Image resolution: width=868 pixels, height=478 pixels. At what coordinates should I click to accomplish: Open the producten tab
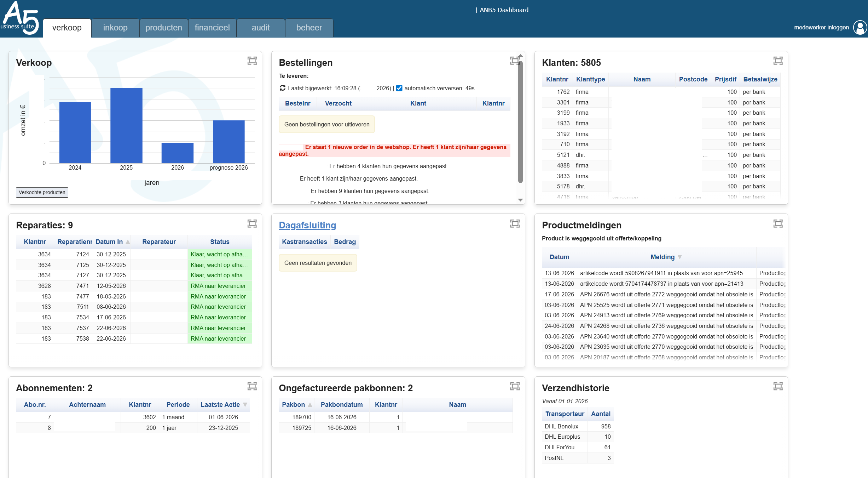point(164,28)
